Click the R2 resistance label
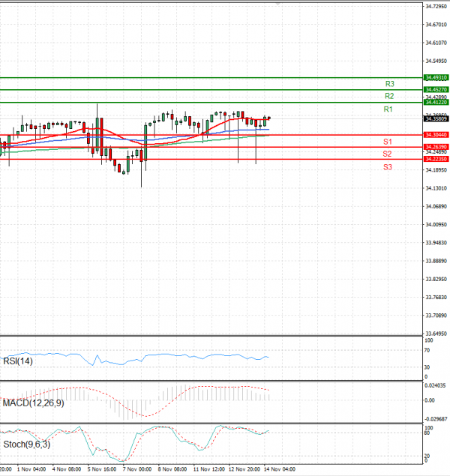Screen dimensions: 450x476 coord(389,96)
